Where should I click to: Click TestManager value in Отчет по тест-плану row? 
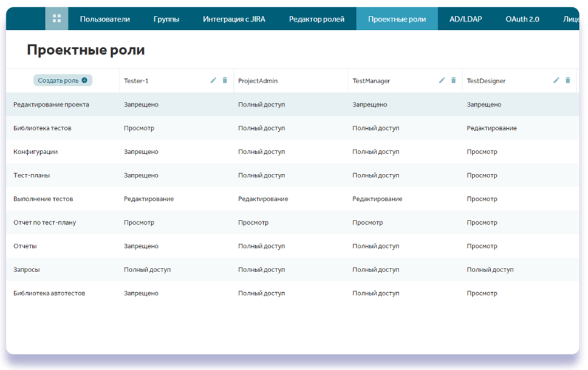(x=367, y=222)
